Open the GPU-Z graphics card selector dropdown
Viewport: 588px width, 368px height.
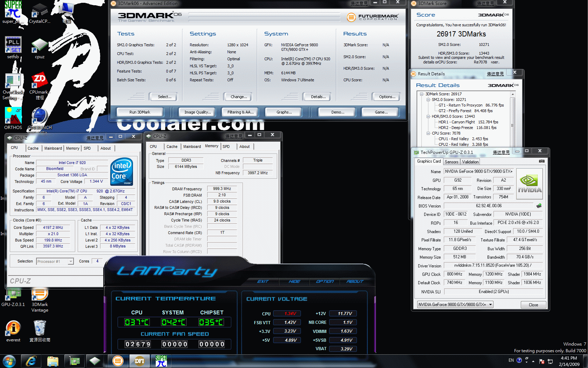click(x=455, y=305)
